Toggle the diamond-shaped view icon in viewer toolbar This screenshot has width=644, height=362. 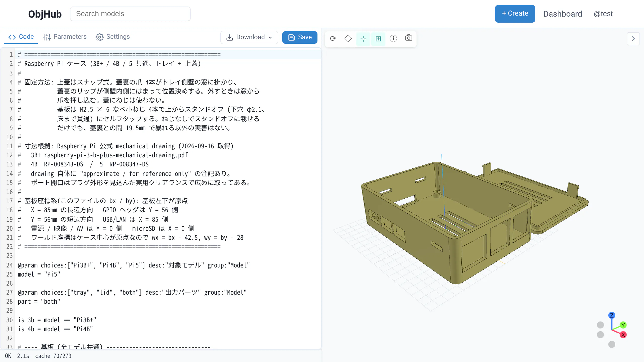348,38
